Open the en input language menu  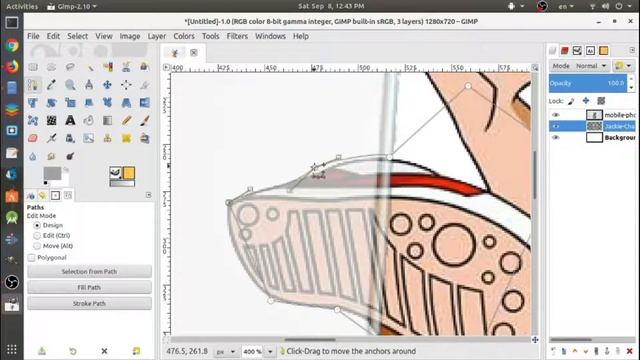(x=566, y=6)
